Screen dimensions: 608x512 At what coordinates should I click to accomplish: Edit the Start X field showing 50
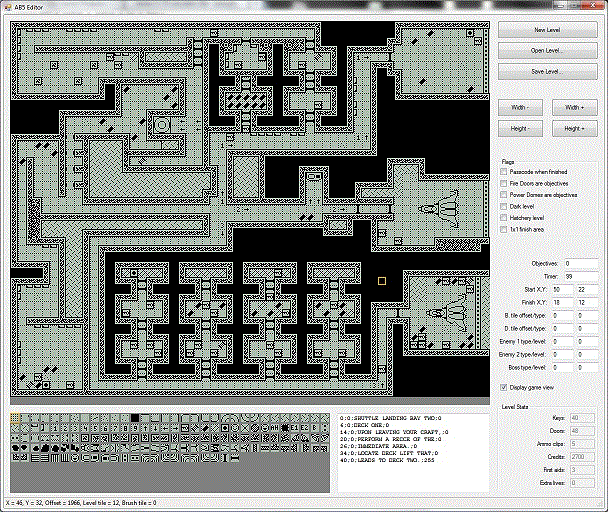(562, 289)
